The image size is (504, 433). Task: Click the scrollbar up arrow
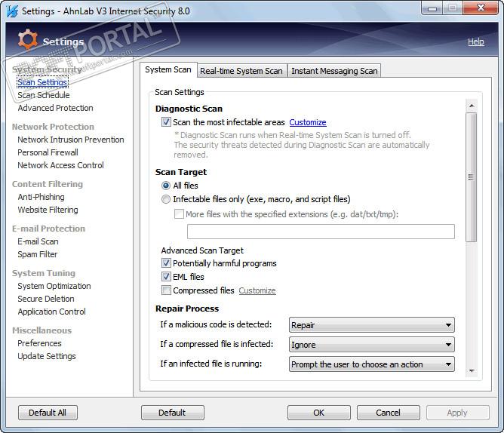tap(472, 106)
